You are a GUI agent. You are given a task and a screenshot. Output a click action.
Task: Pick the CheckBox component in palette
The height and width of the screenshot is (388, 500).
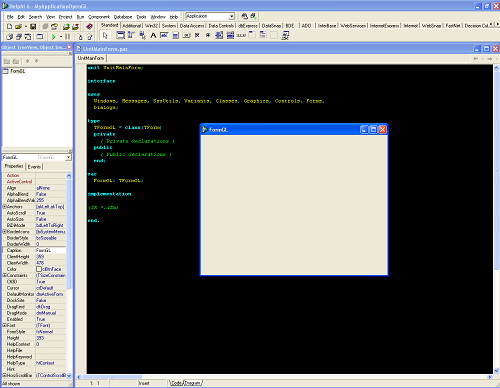coord(197,35)
